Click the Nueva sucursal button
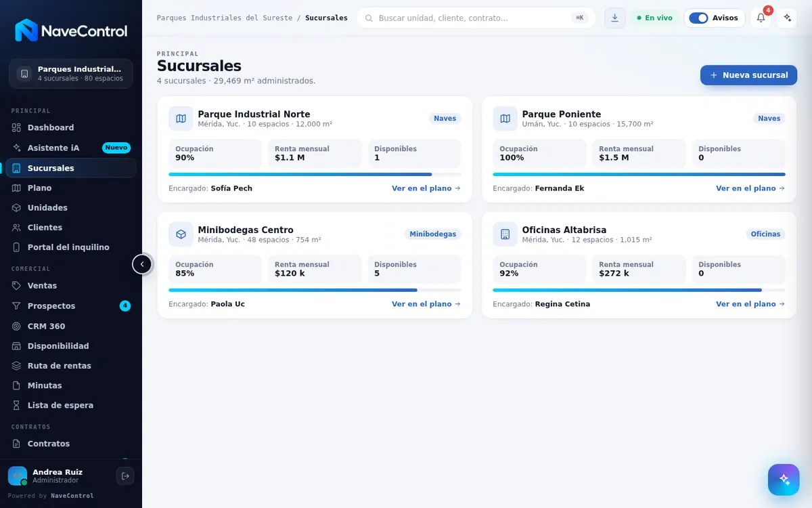Image resolution: width=812 pixels, height=508 pixels. click(748, 75)
